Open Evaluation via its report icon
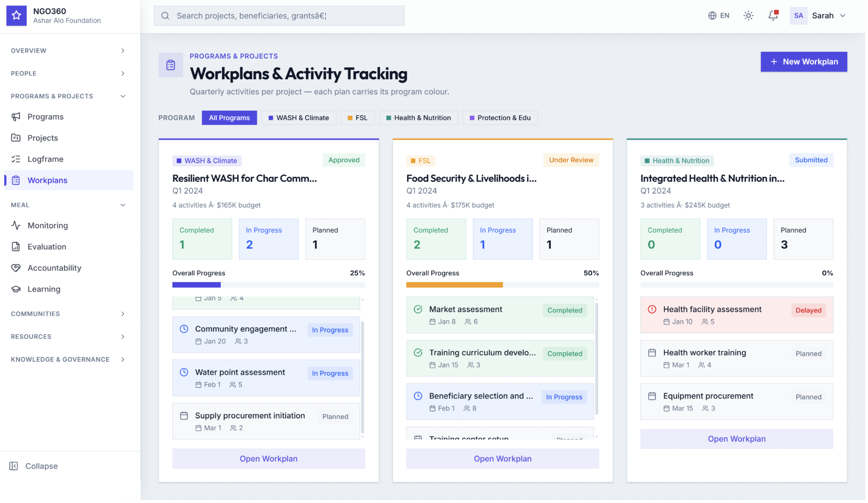This screenshot has width=868, height=503. click(x=16, y=247)
